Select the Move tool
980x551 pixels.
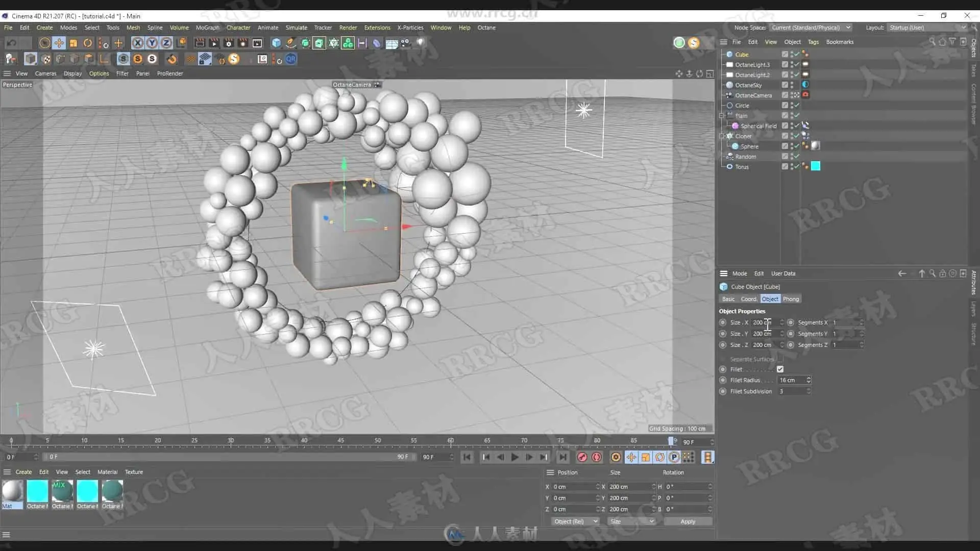point(59,43)
